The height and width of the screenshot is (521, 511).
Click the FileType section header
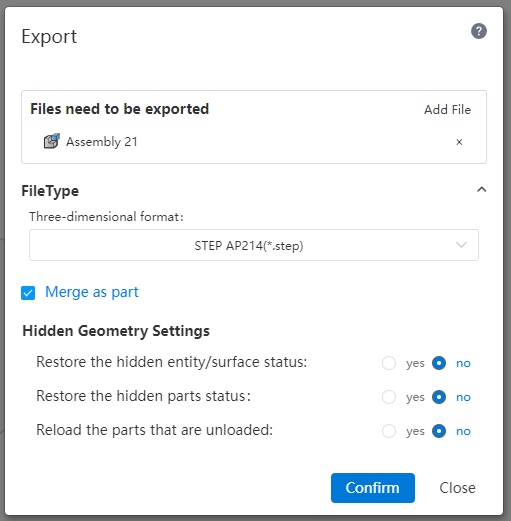click(x=50, y=191)
